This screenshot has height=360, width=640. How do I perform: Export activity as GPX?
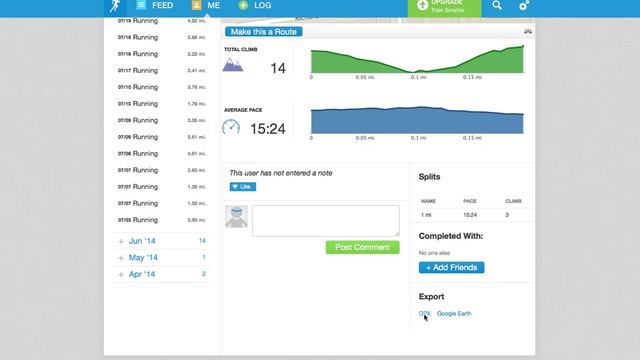pos(424,313)
